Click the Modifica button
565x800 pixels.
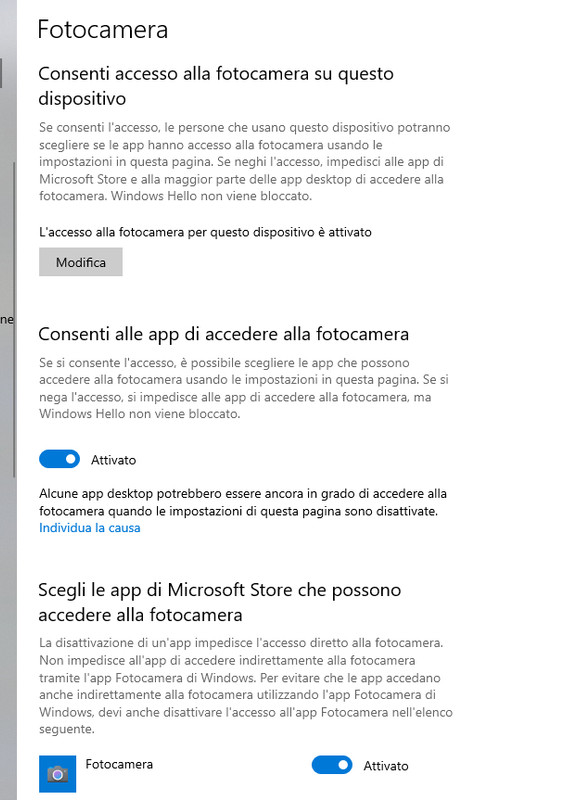pyautogui.click(x=81, y=262)
